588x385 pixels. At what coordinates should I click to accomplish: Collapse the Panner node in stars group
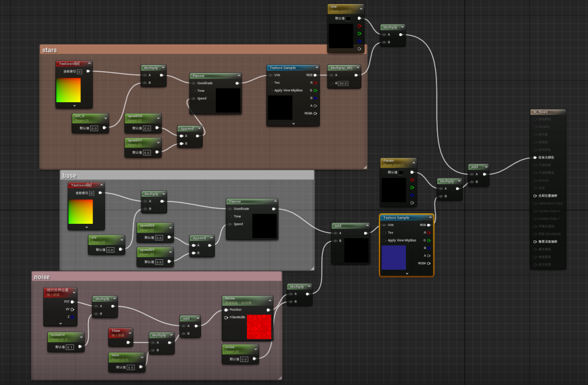point(238,76)
